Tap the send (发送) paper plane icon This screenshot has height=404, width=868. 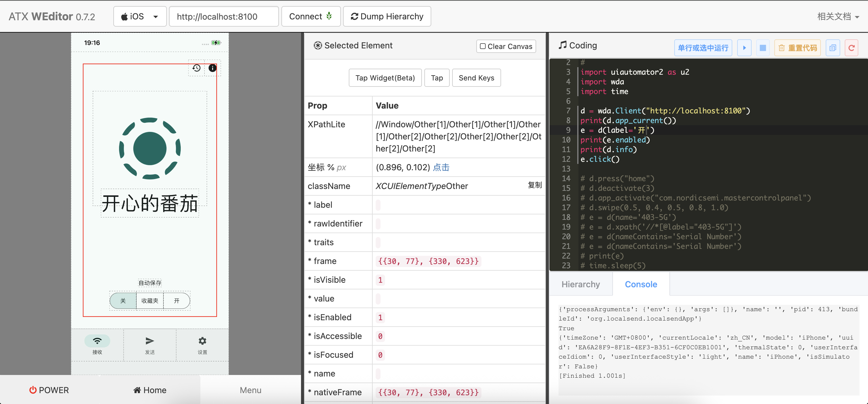click(x=150, y=341)
